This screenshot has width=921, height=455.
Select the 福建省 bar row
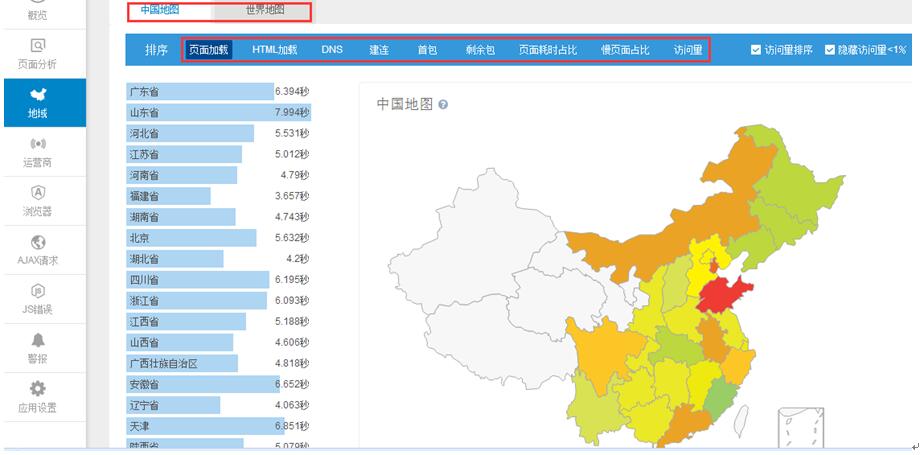click(219, 196)
